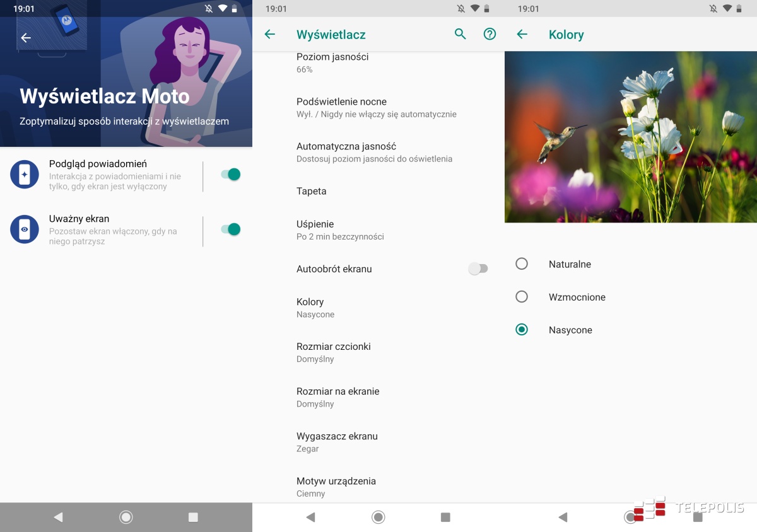
Task: Go back from the Kolory screen
Action: (522, 35)
